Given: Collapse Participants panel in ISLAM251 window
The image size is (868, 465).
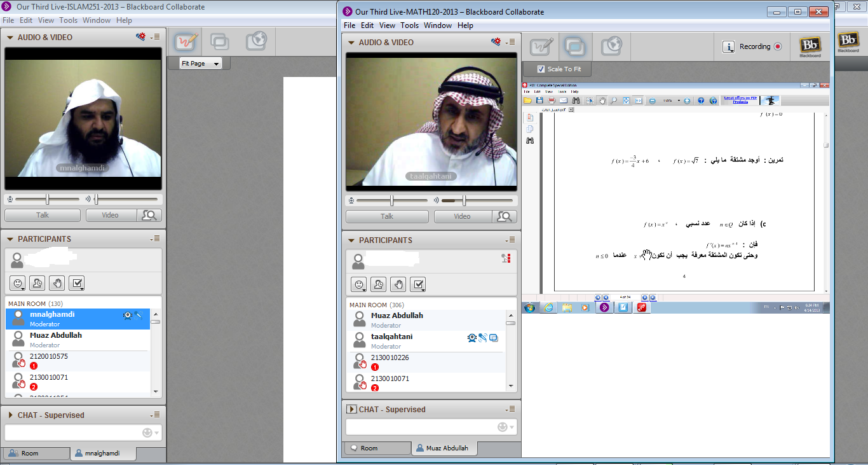Looking at the screenshot, I should point(10,239).
